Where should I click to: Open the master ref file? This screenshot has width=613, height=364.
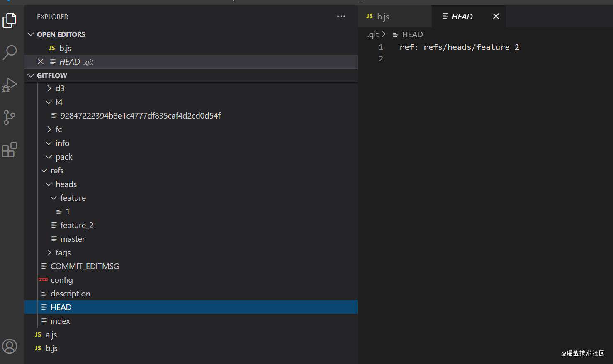click(x=191, y=239)
